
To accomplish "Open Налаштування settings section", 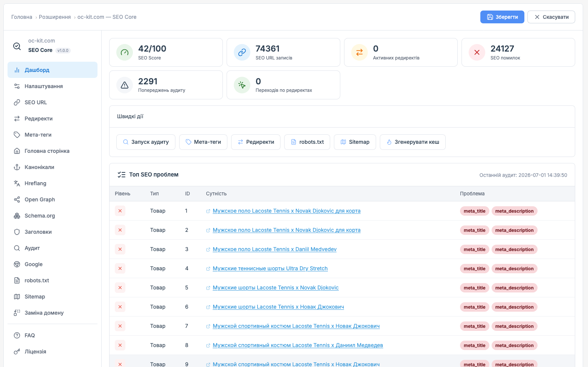I will [52, 86].
